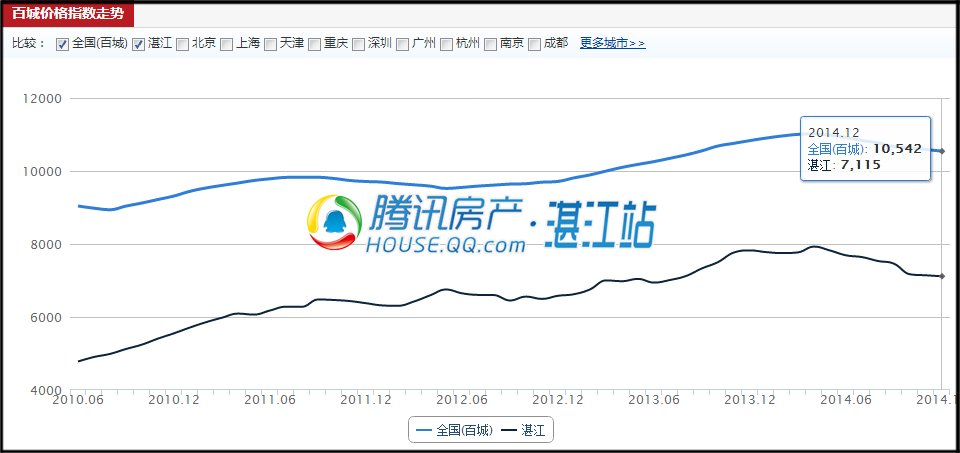Select the 重庆 checkbox
This screenshot has width=960, height=453.
(x=315, y=44)
